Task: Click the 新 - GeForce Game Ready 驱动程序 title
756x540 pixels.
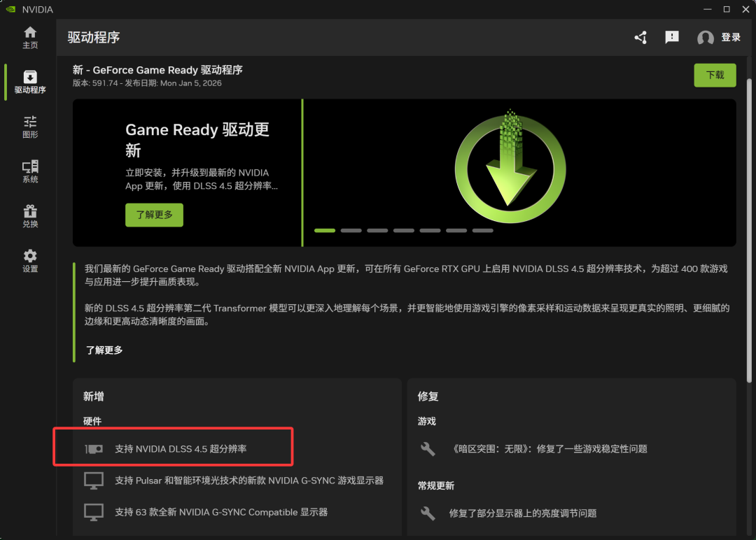Action: click(157, 70)
